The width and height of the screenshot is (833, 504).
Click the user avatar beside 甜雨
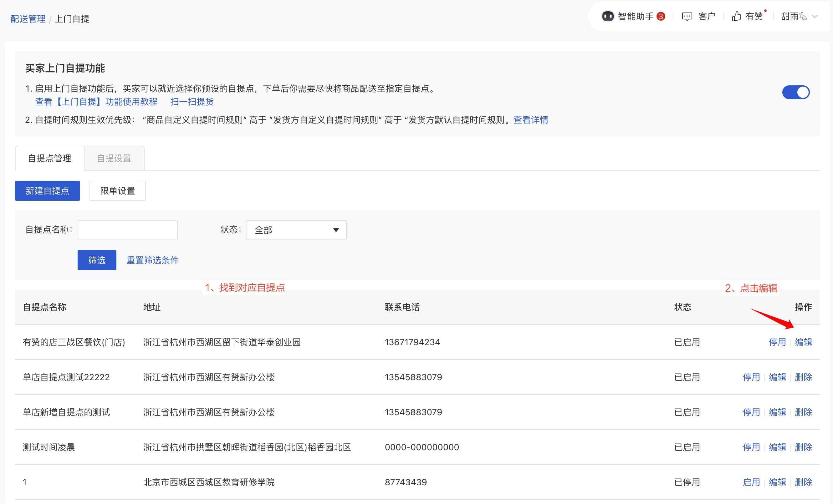[x=803, y=16]
